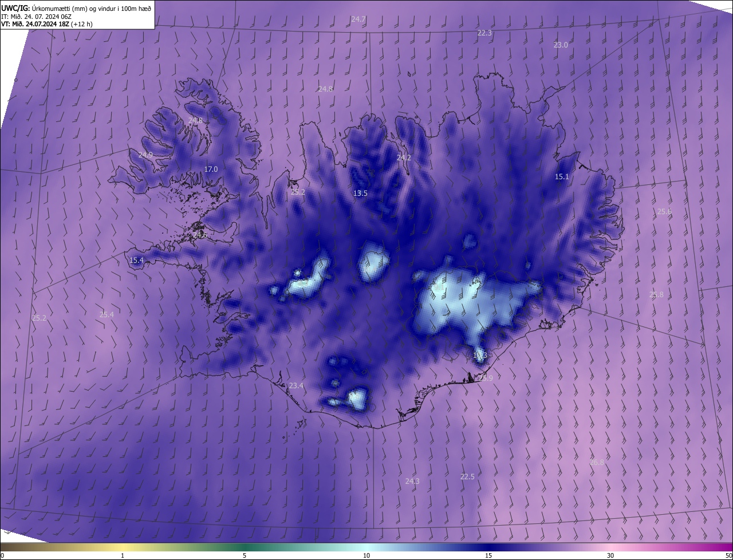Click the 24.2 value label

tap(404, 157)
